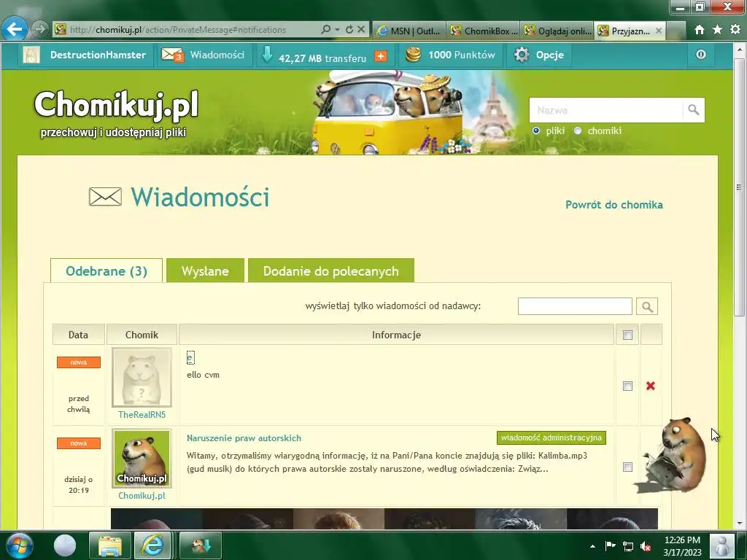Viewport: 747px width, 560px height.
Task: Open the browser Home icon
Action: click(x=699, y=30)
